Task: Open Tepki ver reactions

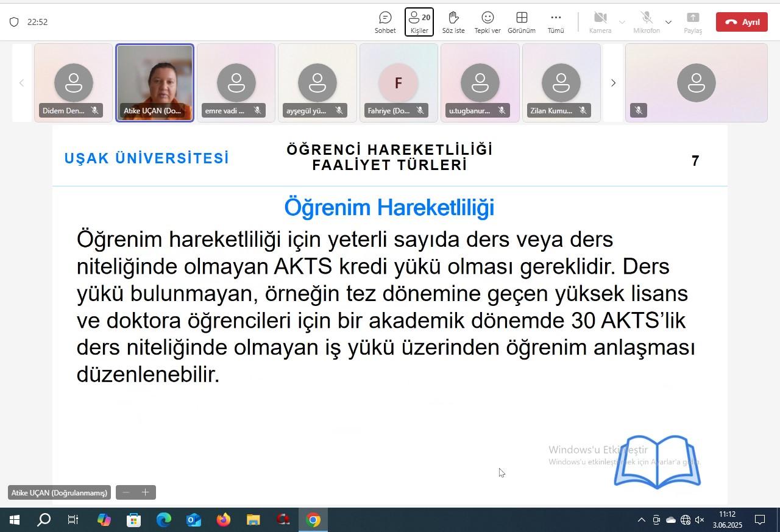Action: point(487,23)
